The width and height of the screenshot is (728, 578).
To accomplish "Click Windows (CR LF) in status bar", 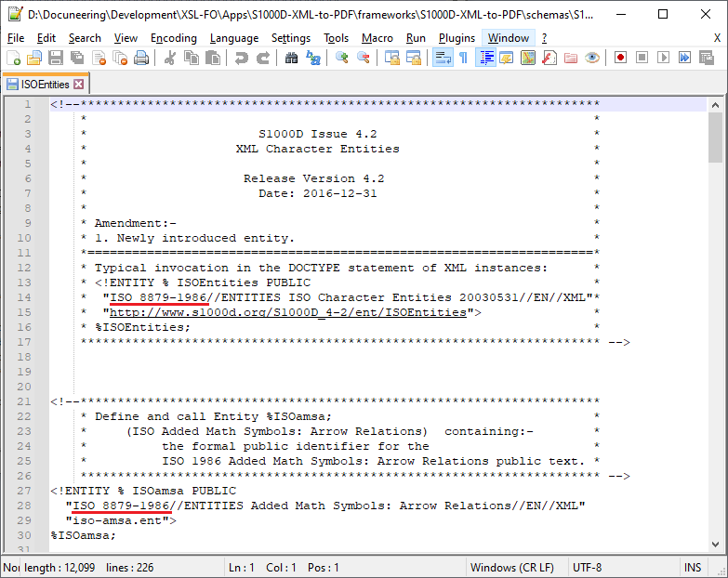I will click(511, 568).
